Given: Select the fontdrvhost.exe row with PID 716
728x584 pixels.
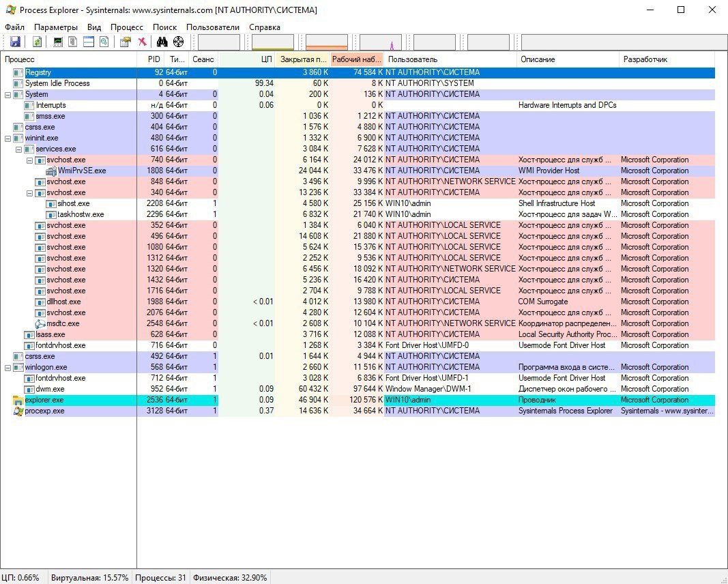Looking at the screenshot, I should pos(358,345).
